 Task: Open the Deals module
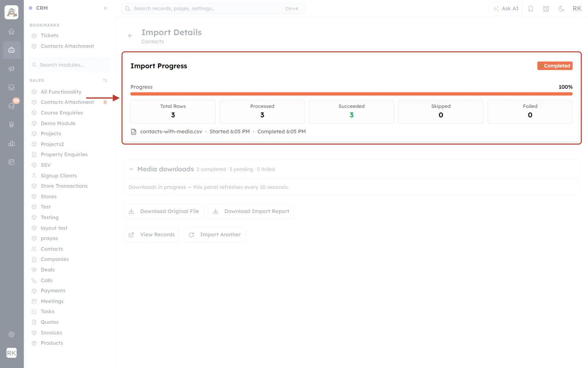pyautogui.click(x=48, y=270)
